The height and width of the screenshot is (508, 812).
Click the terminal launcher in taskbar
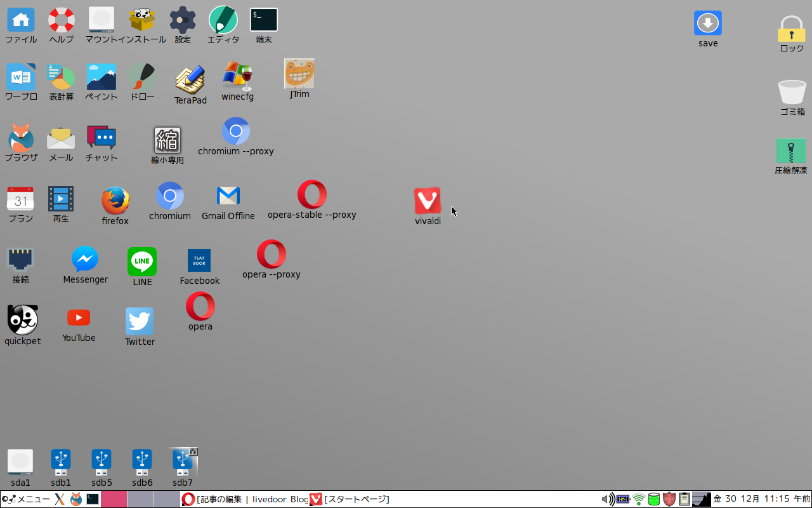pos(93,499)
